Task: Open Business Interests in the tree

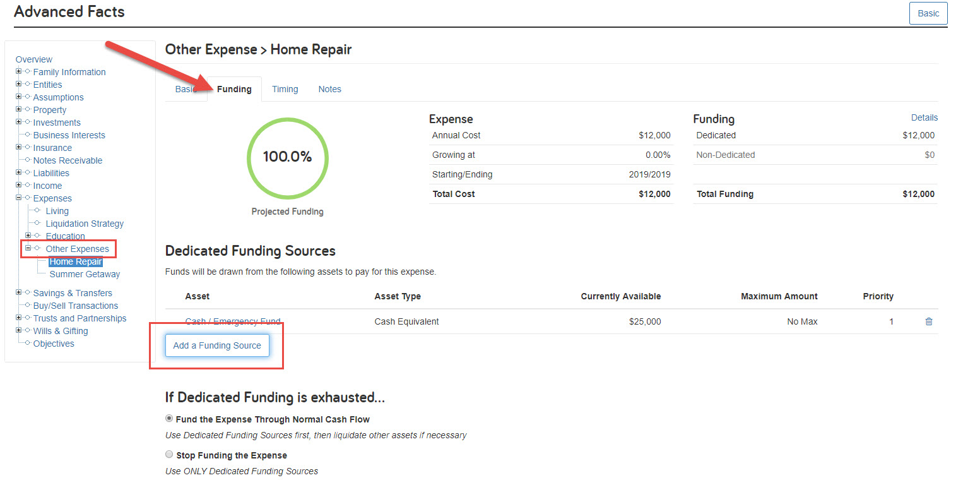Action: pos(69,135)
